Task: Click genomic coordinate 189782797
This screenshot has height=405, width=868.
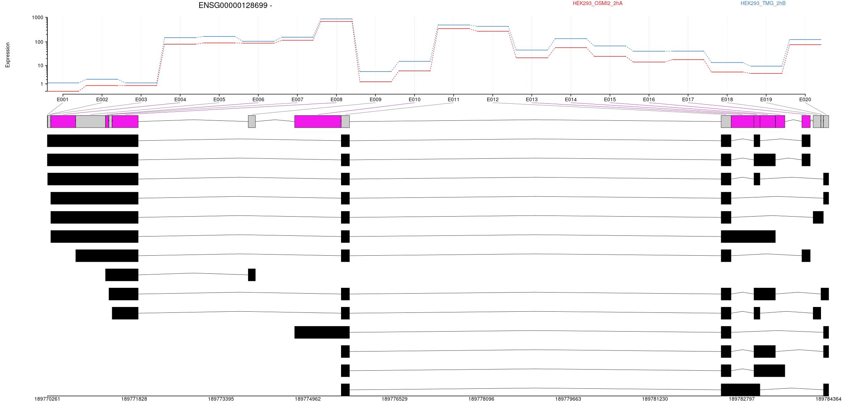Action: (x=742, y=399)
